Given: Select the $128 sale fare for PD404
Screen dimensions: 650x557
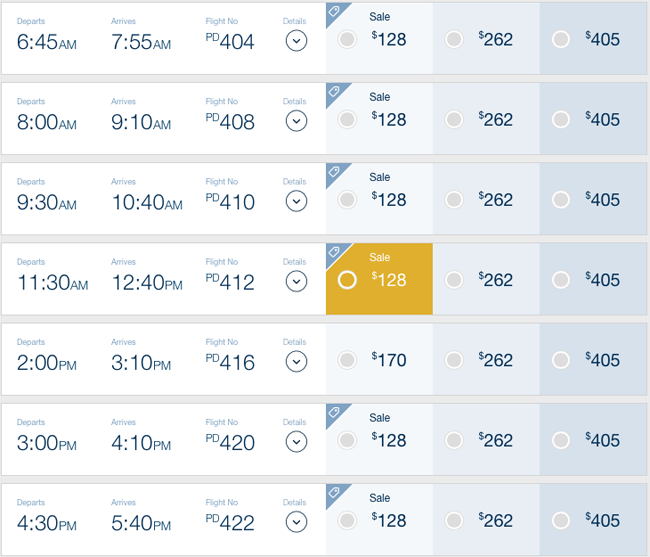Looking at the screenshot, I should point(347,39).
